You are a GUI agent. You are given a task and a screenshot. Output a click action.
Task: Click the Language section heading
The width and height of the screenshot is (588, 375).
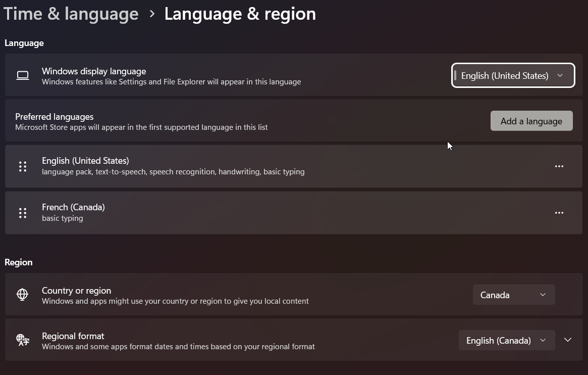click(x=24, y=42)
